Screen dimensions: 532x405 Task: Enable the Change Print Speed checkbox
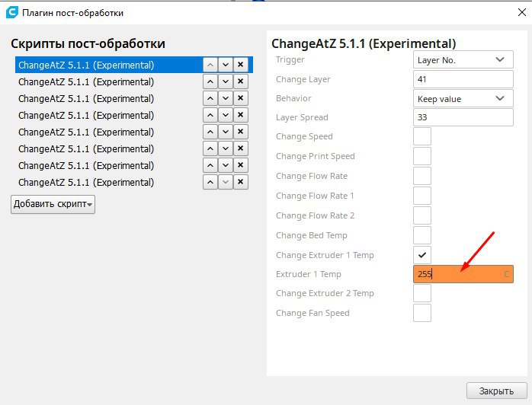click(422, 156)
